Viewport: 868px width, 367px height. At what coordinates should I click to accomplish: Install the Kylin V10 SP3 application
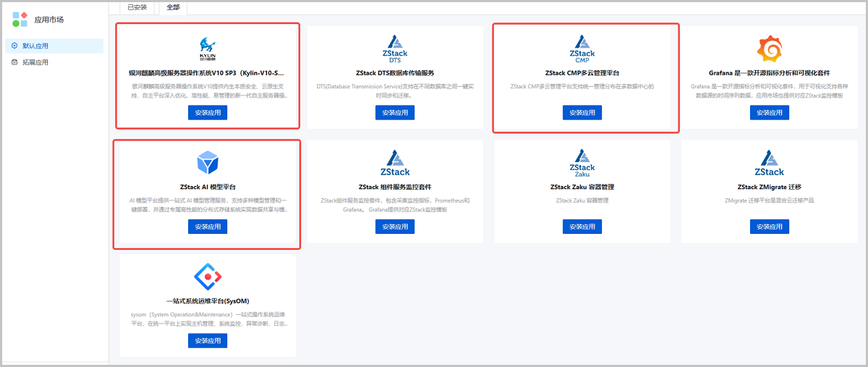(x=208, y=112)
